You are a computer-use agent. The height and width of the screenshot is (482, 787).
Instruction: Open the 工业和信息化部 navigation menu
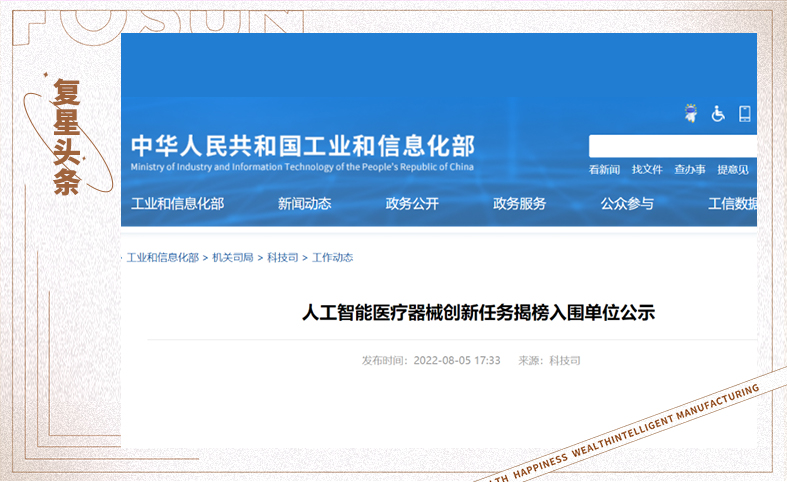[178, 204]
